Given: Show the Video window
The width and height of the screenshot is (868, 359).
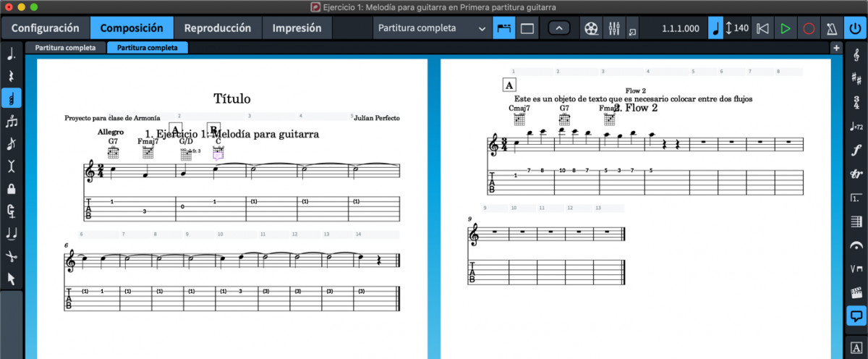Looking at the screenshot, I should click(592, 29).
